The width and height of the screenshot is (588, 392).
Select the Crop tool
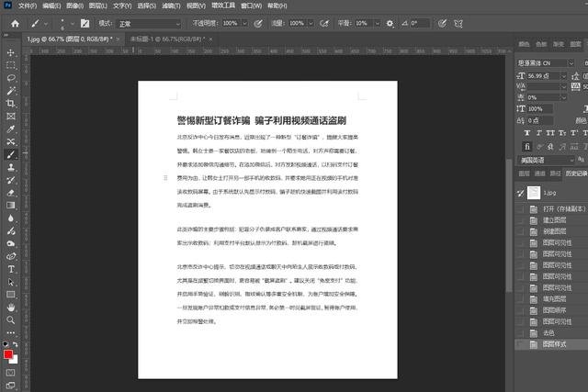[11, 104]
